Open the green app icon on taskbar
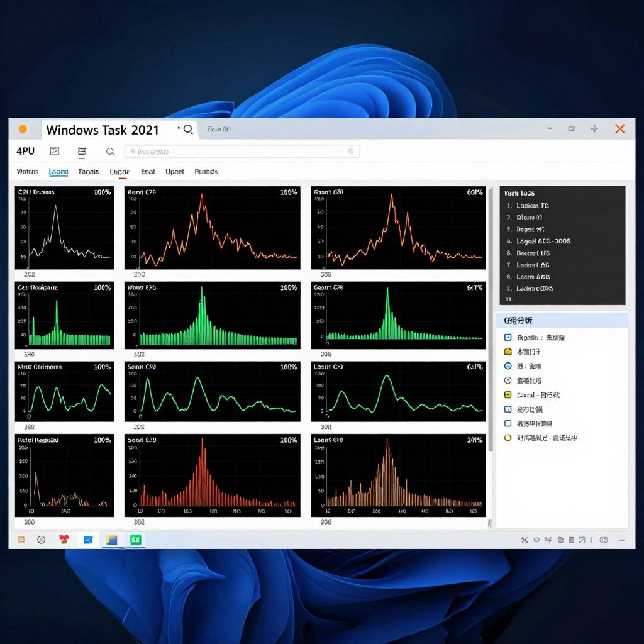The image size is (644, 644). 136,540
